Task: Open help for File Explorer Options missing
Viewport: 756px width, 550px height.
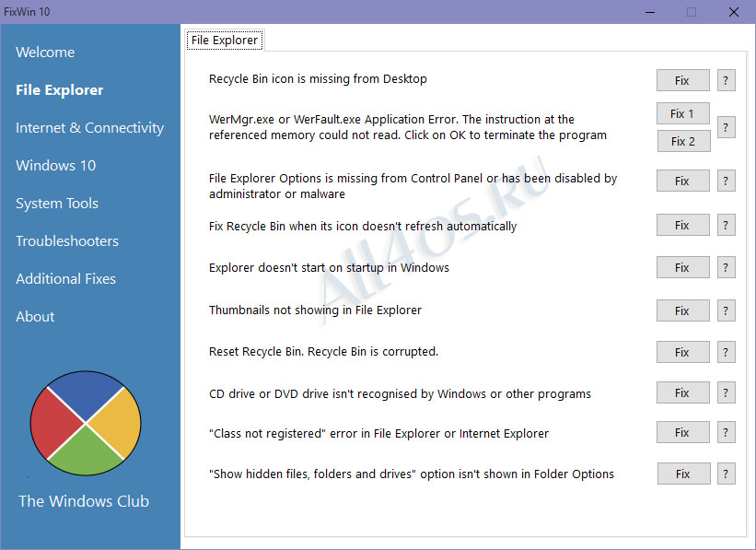Action: [x=726, y=181]
